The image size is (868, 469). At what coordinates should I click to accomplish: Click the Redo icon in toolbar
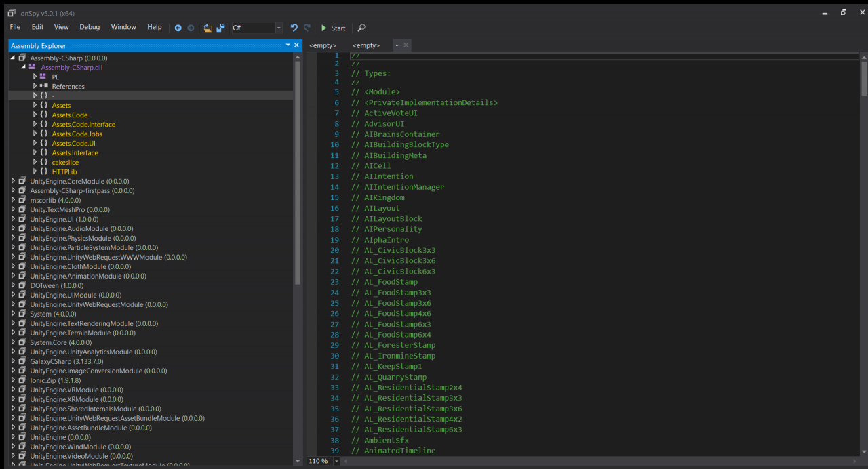click(307, 28)
